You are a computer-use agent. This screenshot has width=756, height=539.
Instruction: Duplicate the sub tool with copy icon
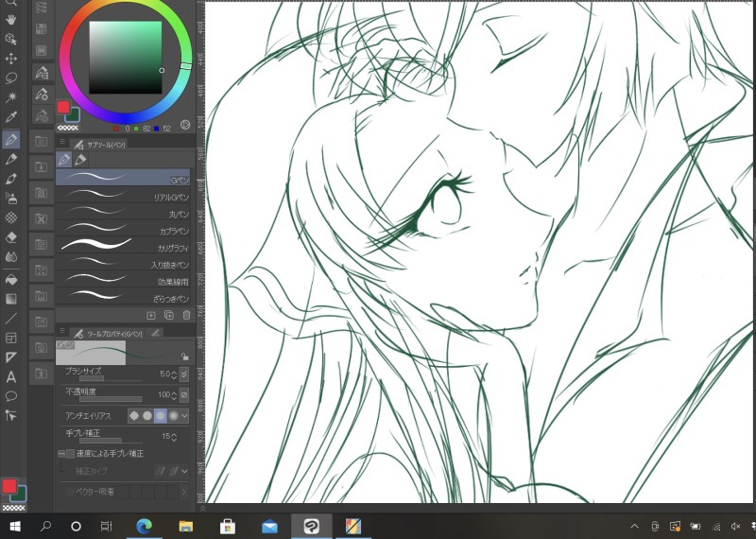tap(169, 315)
